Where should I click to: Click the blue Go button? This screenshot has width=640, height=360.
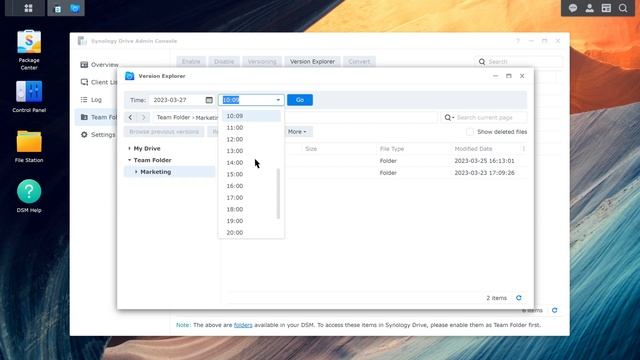click(x=300, y=100)
